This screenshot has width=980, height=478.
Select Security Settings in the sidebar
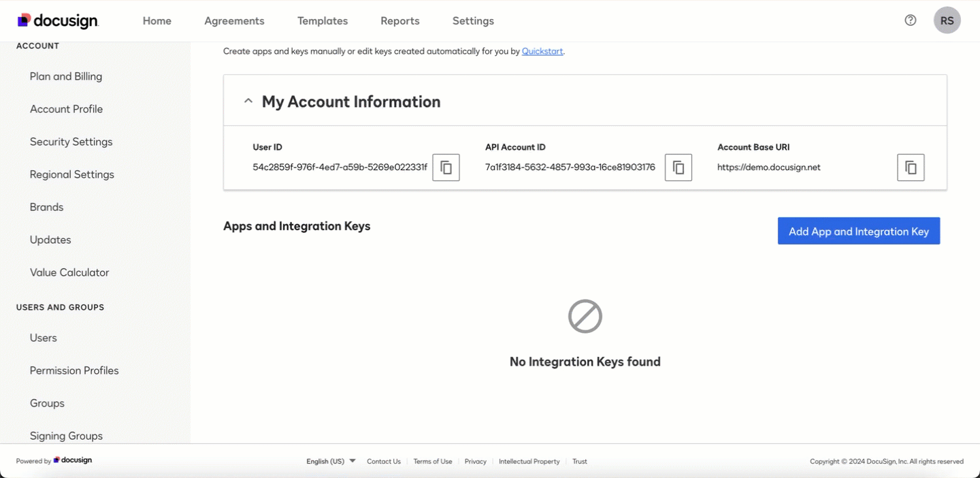pyautogui.click(x=71, y=142)
